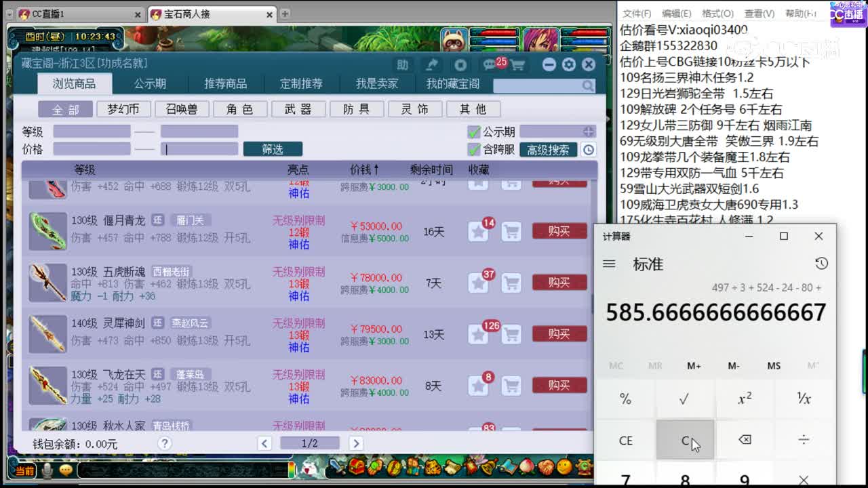
Task: Click the calculator CE key
Action: (x=625, y=440)
